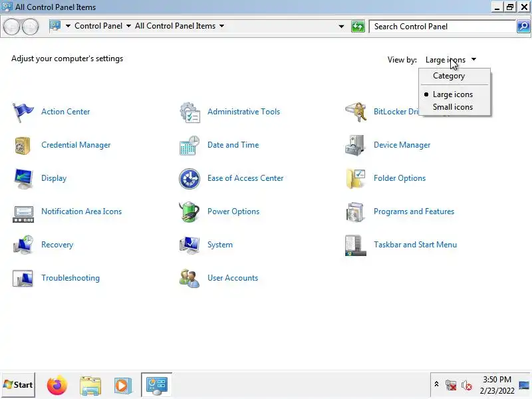Screen dimensions: 532x399
Task: Click the Display text link
Action: (54, 178)
